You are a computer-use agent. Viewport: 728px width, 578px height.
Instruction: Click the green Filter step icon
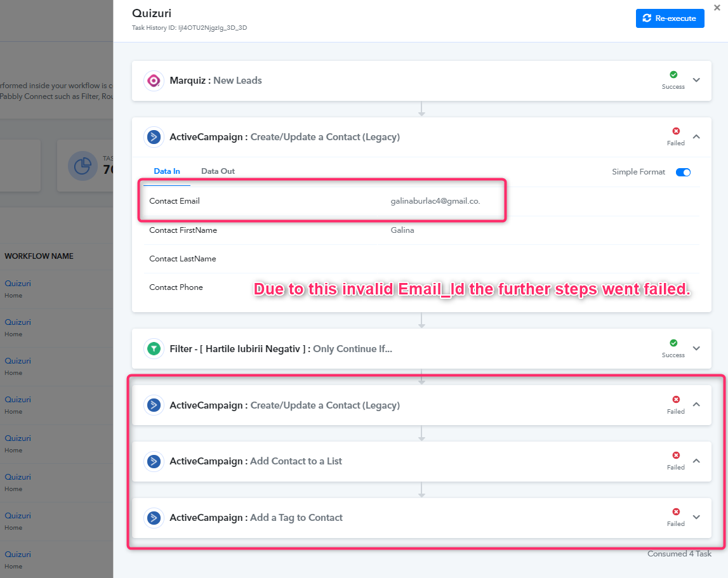pos(154,349)
